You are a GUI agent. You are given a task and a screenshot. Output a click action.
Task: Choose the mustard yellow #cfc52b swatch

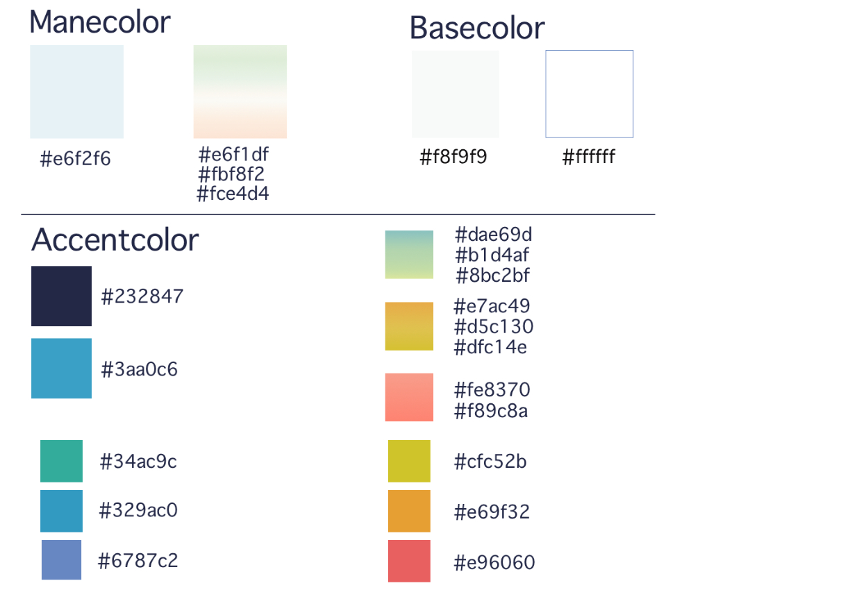pos(409,461)
